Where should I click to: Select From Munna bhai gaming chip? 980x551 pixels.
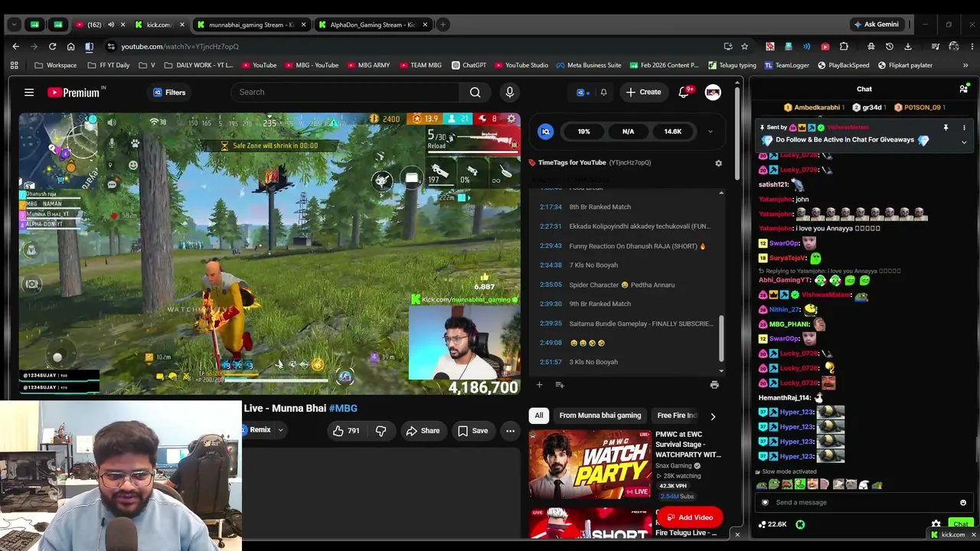point(600,416)
